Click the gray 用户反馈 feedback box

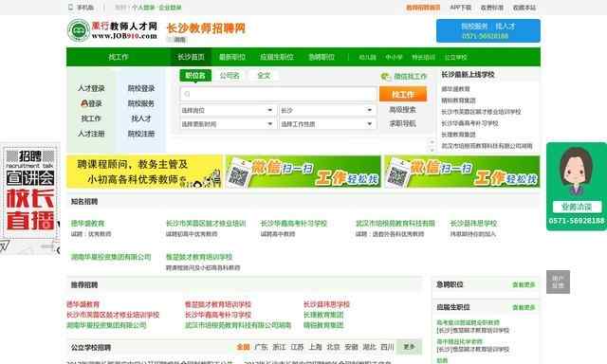coord(558,282)
